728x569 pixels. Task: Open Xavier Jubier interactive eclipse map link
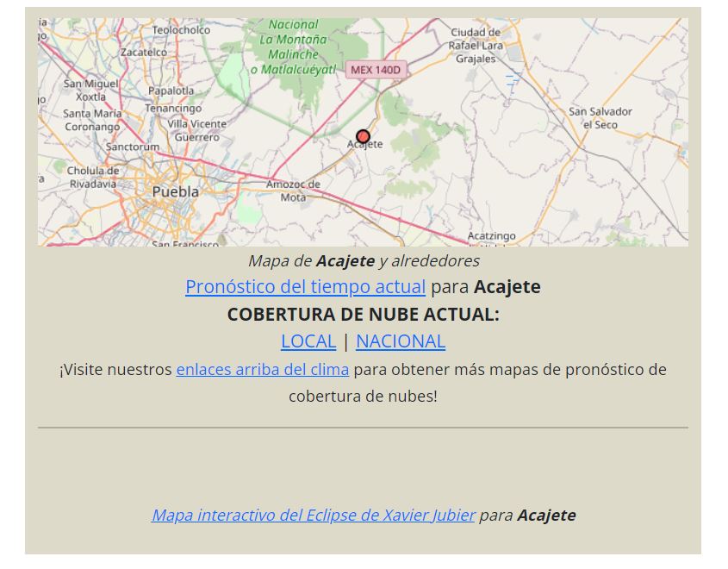tap(313, 515)
